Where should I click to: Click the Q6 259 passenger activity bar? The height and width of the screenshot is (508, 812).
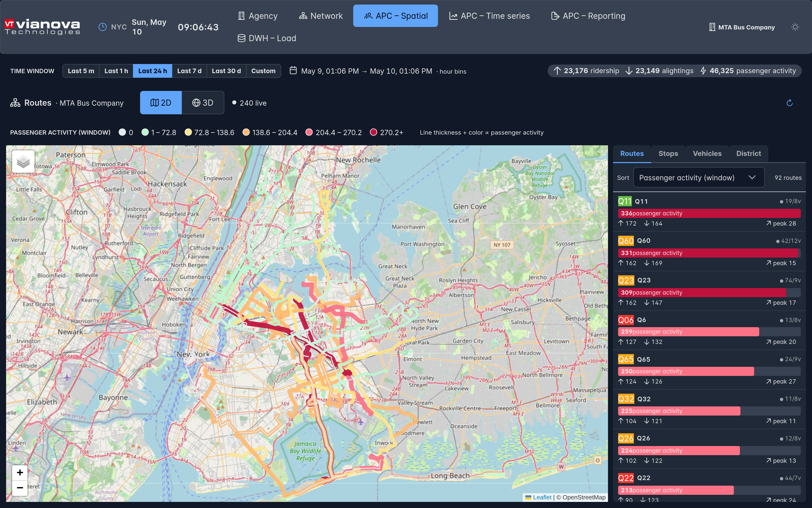(709, 332)
